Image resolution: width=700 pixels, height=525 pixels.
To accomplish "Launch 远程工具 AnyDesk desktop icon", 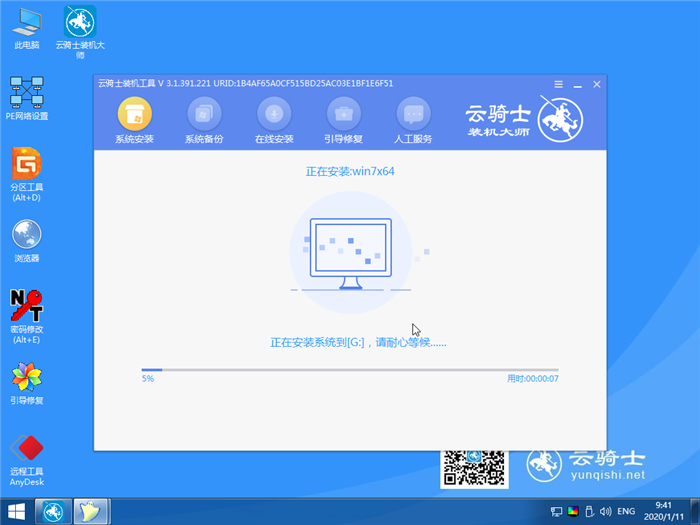I will [27, 460].
